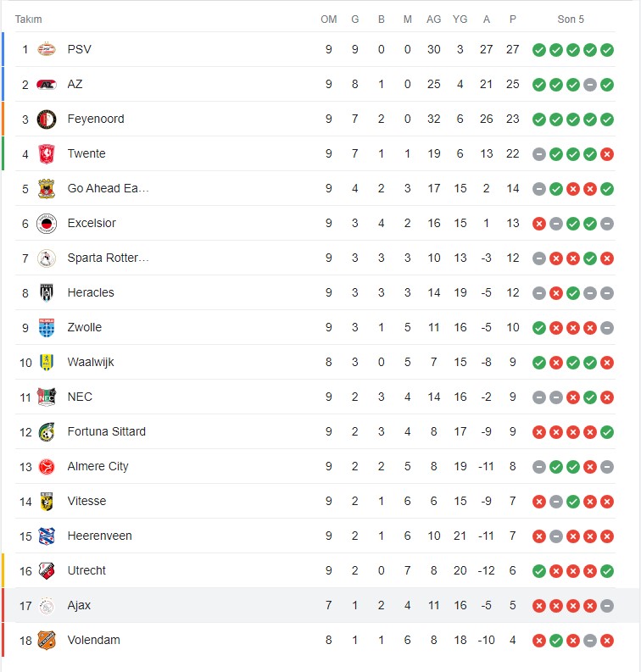Viewport: 641px width, 672px height.
Task: Click the Vitesse club crest
Action: [47, 501]
